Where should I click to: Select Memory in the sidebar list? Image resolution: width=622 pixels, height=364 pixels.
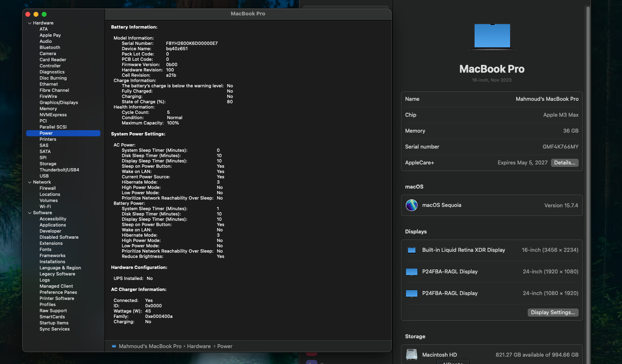[48, 109]
